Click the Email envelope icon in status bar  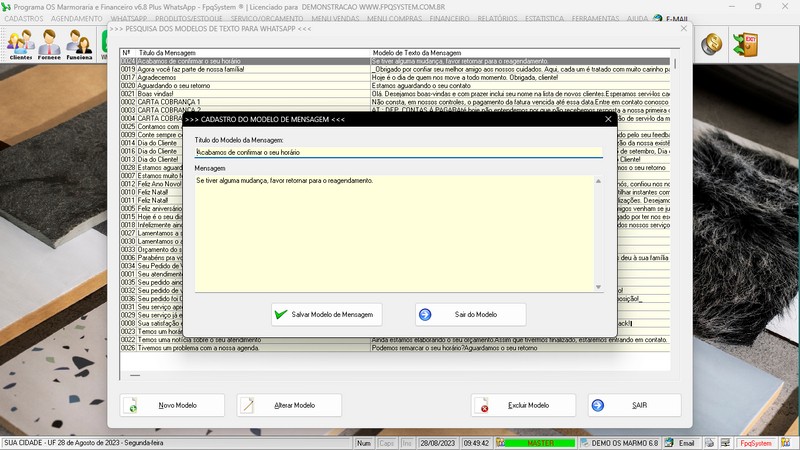[x=669, y=443]
